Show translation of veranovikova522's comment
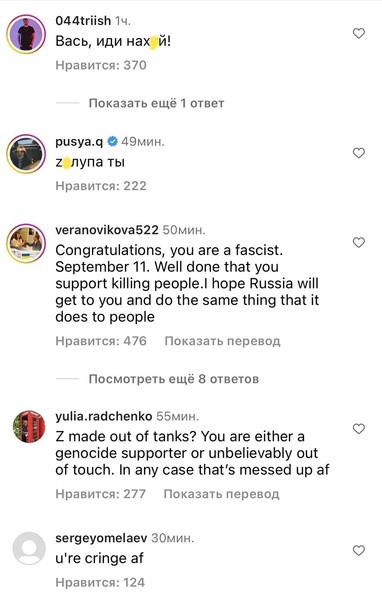Screen dimensions: 382x604 click(x=222, y=341)
